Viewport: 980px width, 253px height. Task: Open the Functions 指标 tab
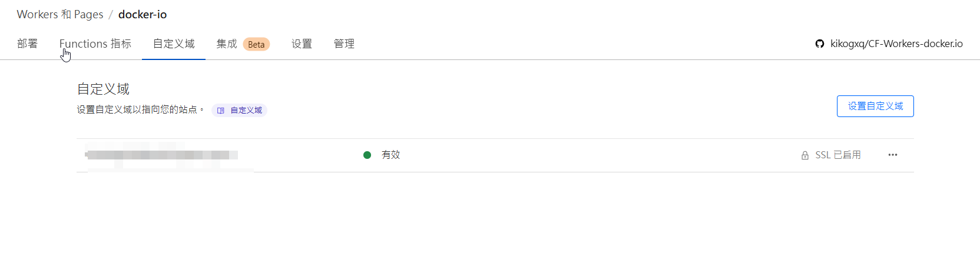coord(95,44)
